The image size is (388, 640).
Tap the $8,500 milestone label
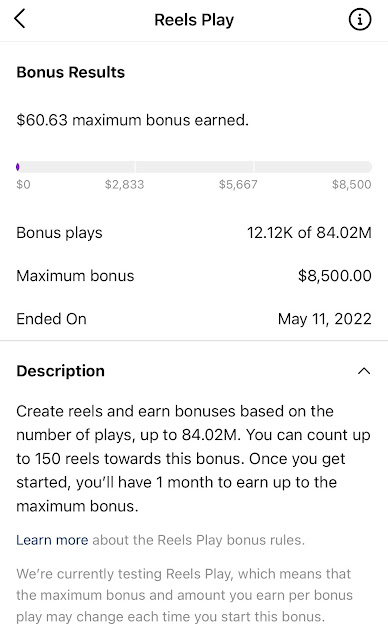(352, 184)
